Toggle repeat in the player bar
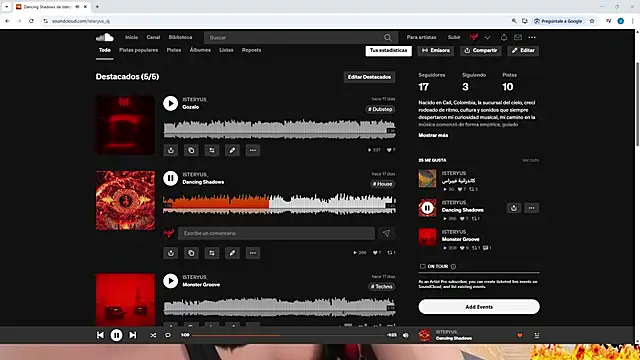Screen dimensions: 640x360 (168, 335)
